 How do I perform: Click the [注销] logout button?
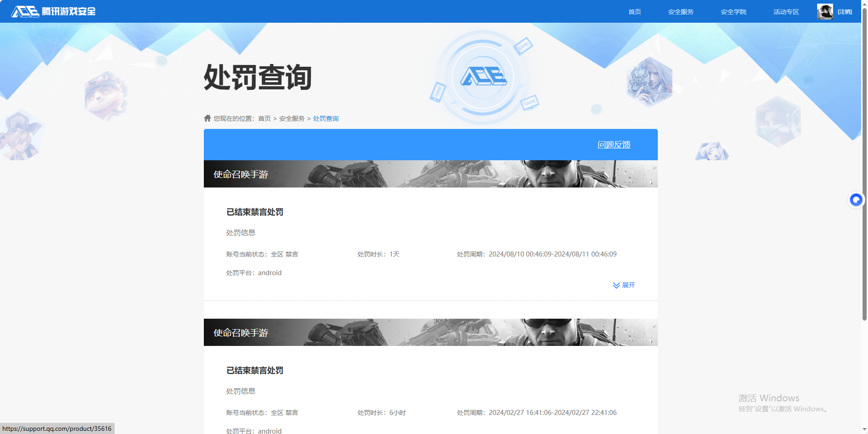[844, 11]
